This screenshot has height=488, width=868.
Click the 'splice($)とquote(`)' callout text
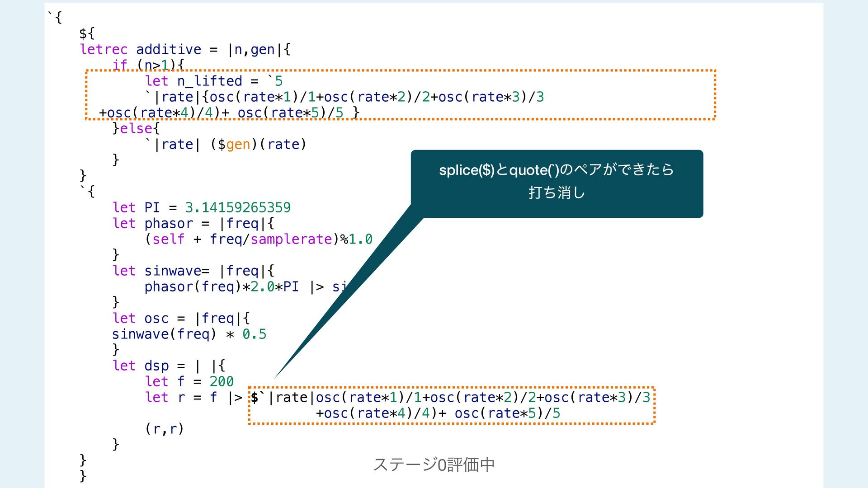point(499,170)
